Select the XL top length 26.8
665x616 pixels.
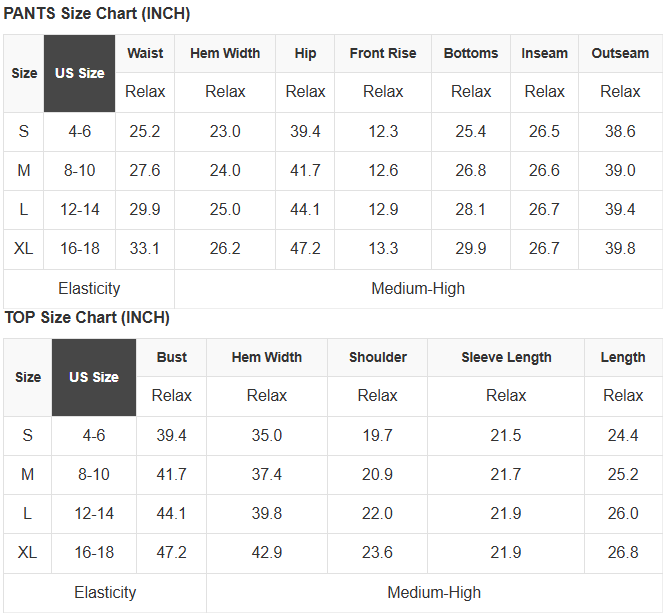[623, 553]
